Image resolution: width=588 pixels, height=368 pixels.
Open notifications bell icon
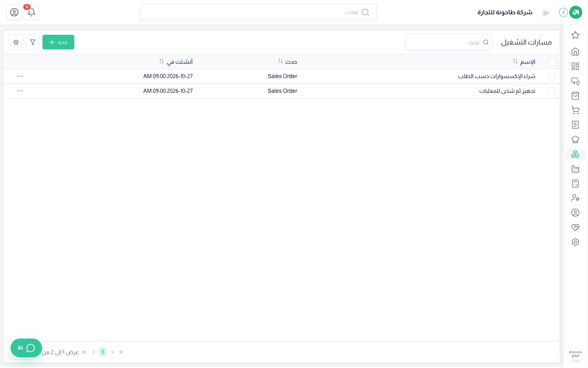click(x=31, y=12)
